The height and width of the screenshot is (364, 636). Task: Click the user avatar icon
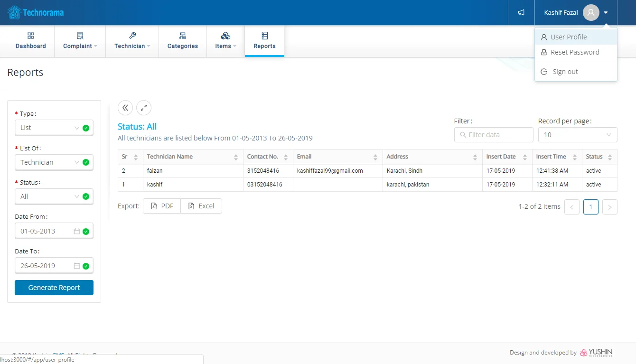(x=590, y=13)
